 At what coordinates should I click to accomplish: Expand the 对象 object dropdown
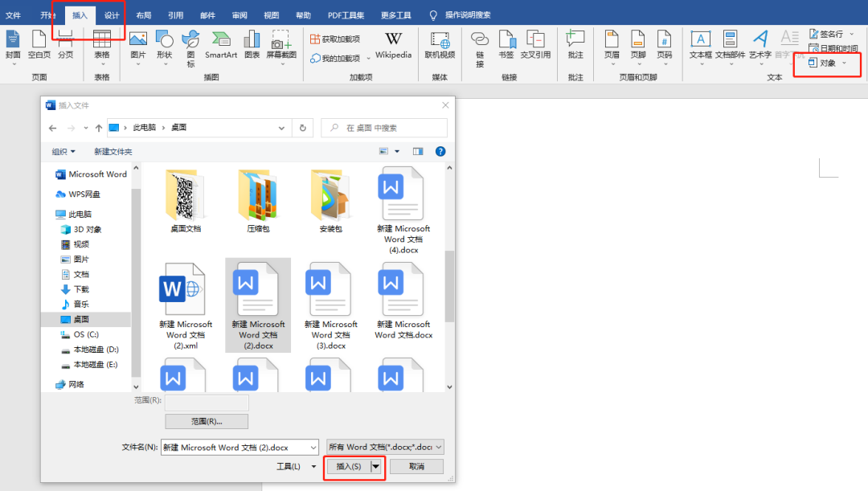844,63
